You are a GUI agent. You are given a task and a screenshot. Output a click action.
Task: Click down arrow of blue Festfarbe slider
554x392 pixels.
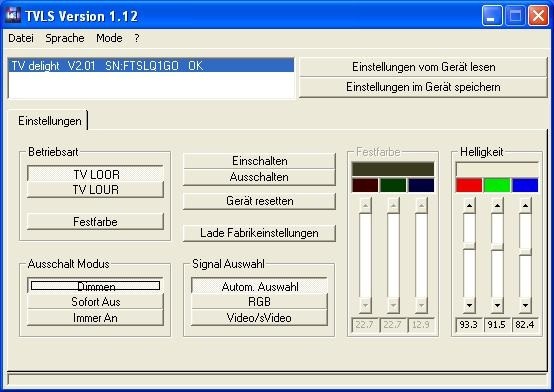click(x=421, y=305)
